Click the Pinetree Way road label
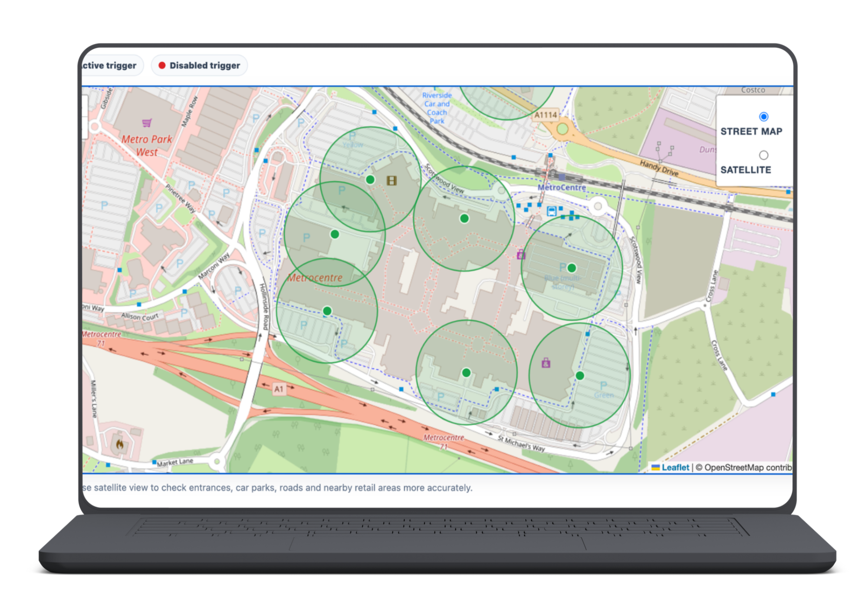The image size is (868, 614). (180, 198)
